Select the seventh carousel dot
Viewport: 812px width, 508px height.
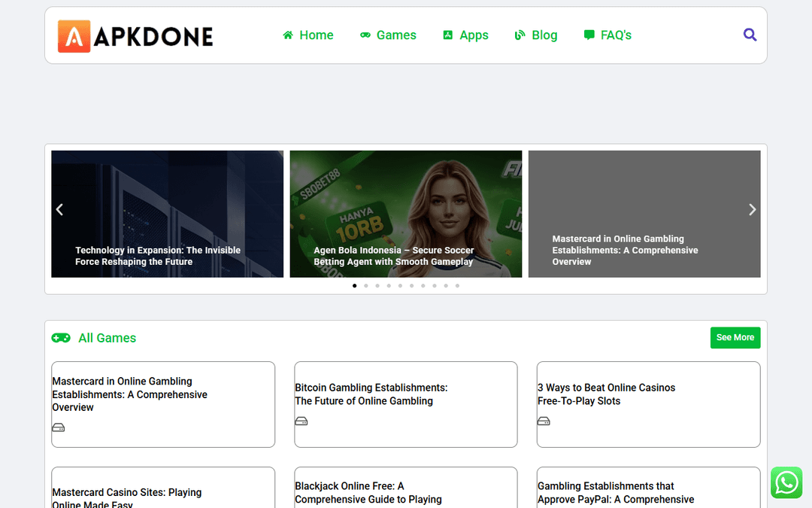pos(423,286)
